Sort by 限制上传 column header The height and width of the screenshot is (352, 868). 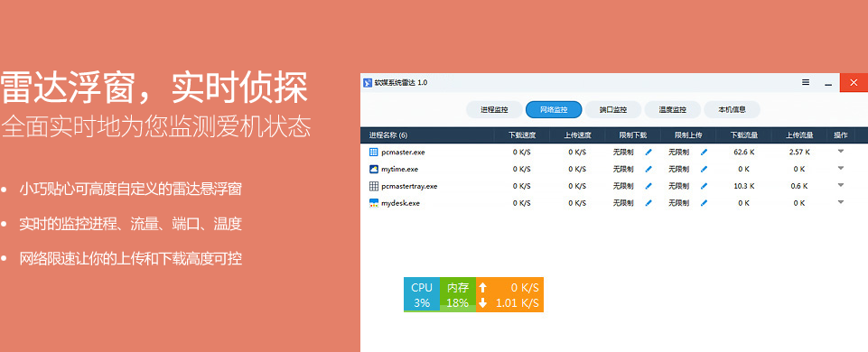pos(688,135)
